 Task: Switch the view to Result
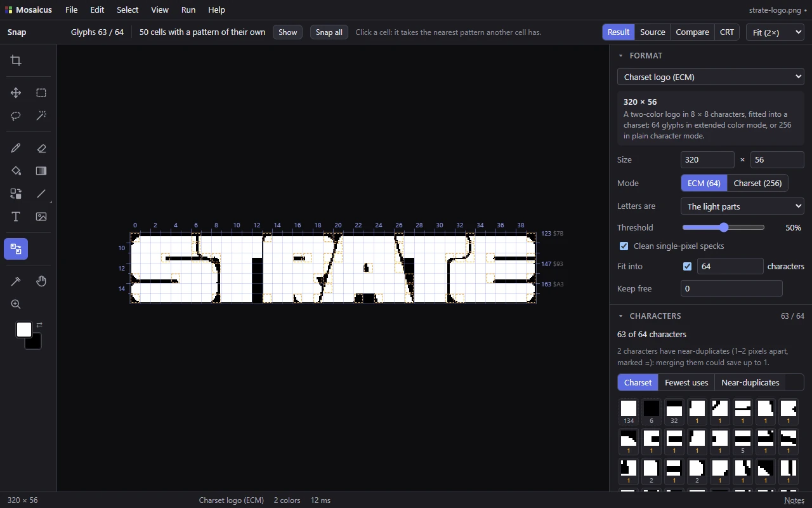(x=619, y=32)
